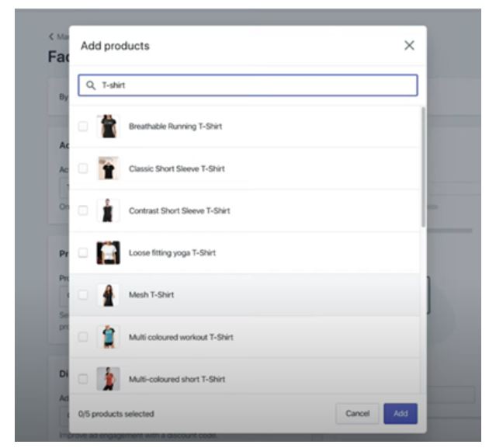
Task: Select Breathable Running T-Shirt product name
Action: pyautogui.click(x=175, y=127)
